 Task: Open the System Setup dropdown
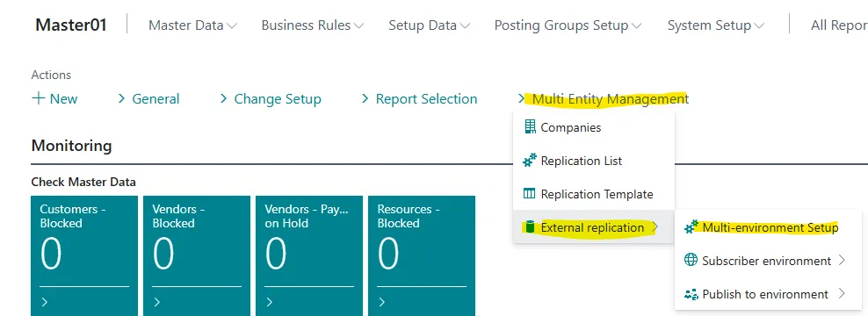(x=716, y=25)
